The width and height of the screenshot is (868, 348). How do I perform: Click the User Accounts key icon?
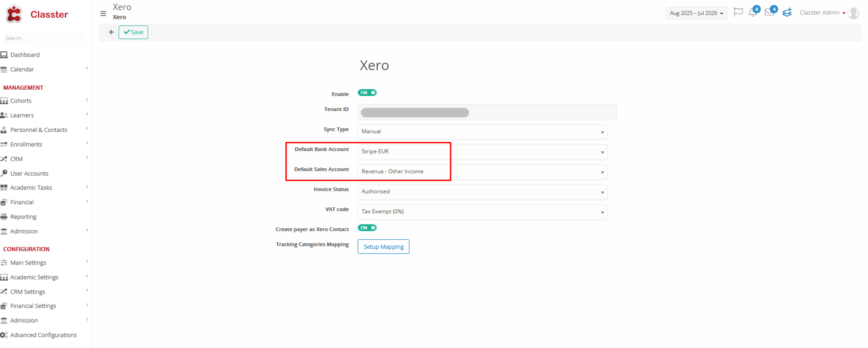(4, 173)
